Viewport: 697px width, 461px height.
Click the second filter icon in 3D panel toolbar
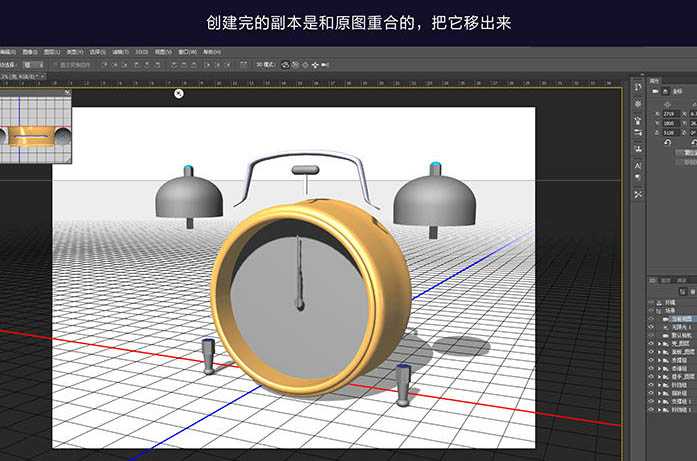(693, 291)
